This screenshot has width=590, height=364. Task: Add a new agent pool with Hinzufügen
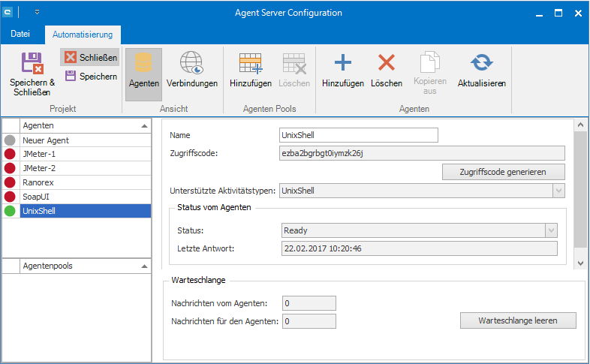click(250, 65)
